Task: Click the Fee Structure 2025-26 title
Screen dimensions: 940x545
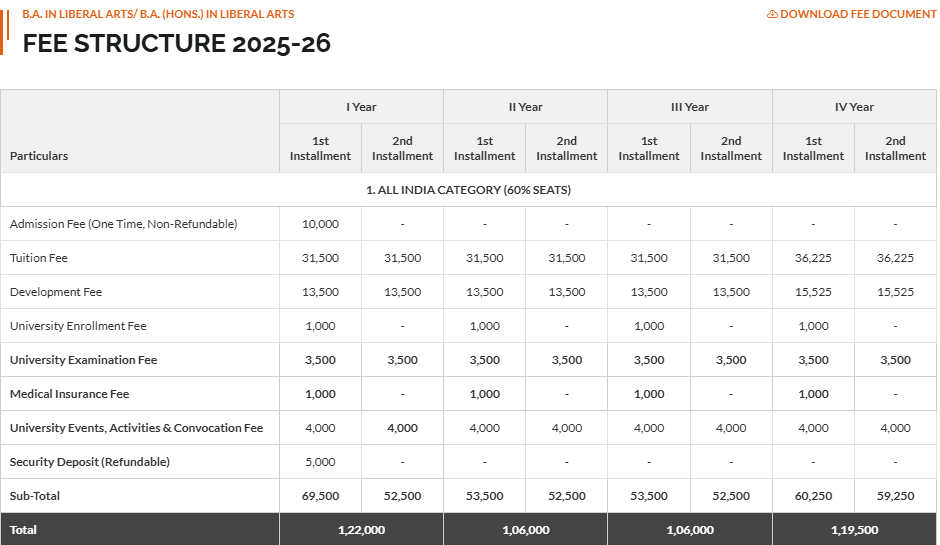Action: pyautogui.click(x=176, y=44)
